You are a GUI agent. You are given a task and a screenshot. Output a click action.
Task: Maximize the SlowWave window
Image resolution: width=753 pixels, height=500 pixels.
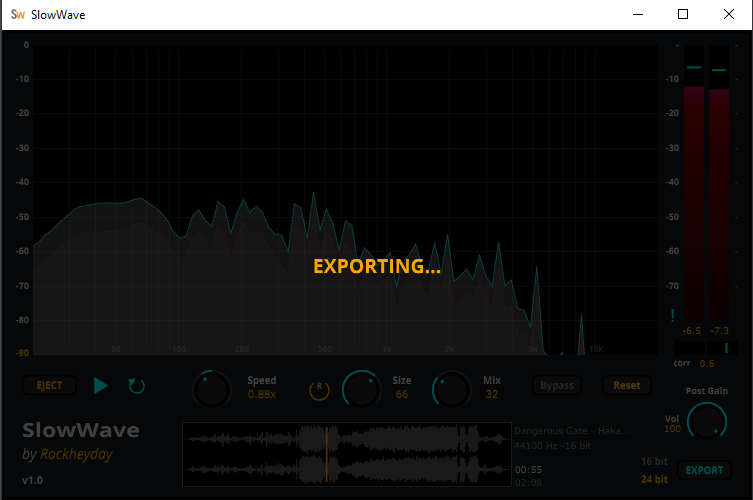[x=683, y=14]
